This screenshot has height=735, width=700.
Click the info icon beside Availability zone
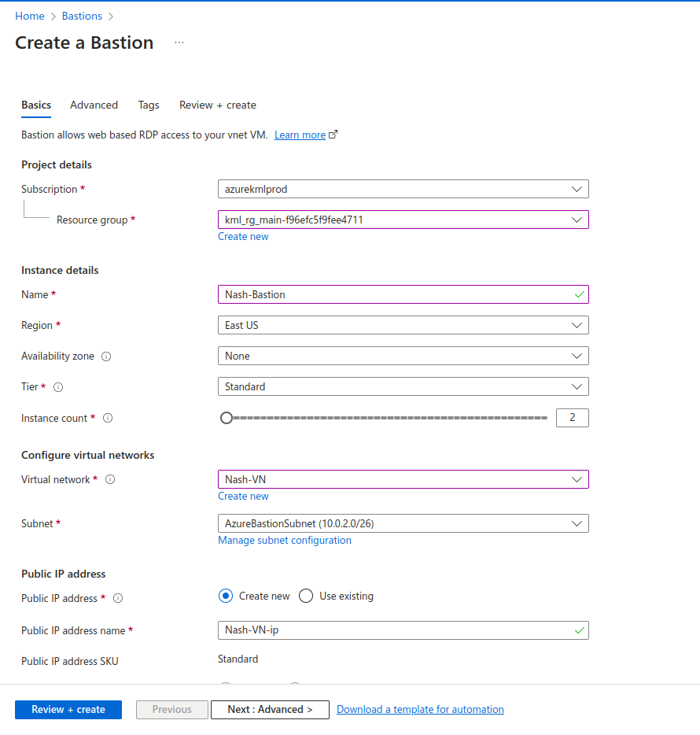106,356
